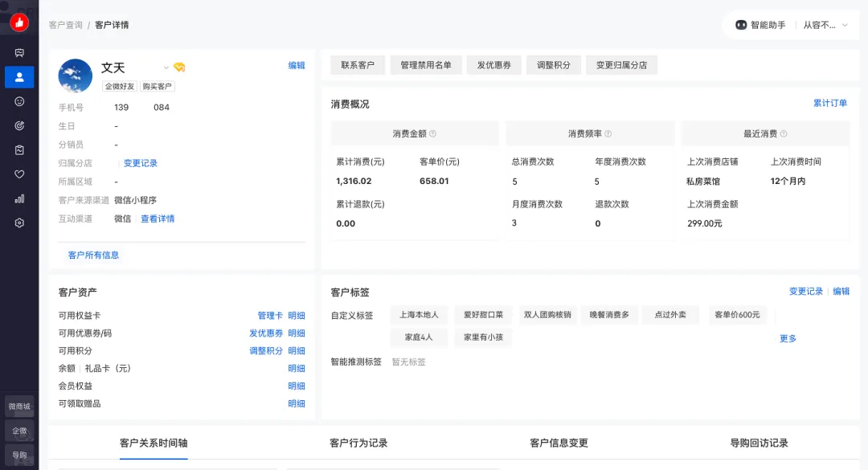Open the 从容不... account dropdown
This screenshot has height=470, width=868.
pos(825,25)
